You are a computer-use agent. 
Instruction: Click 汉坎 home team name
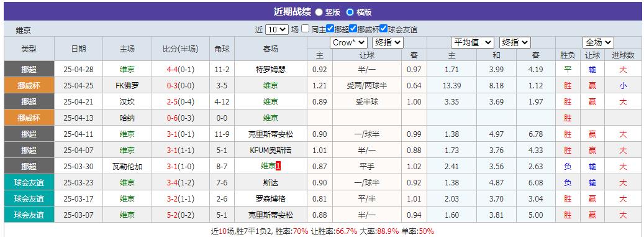click(x=127, y=102)
